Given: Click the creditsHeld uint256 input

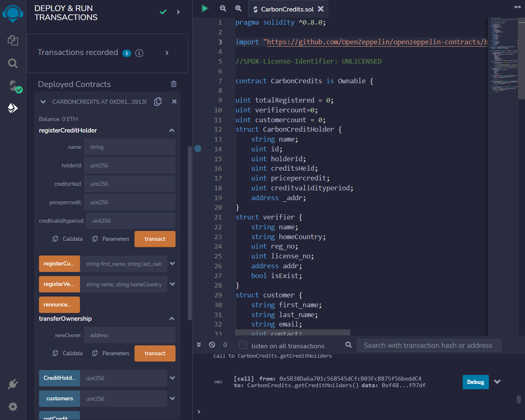Looking at the screenshot, I should 130,184.
